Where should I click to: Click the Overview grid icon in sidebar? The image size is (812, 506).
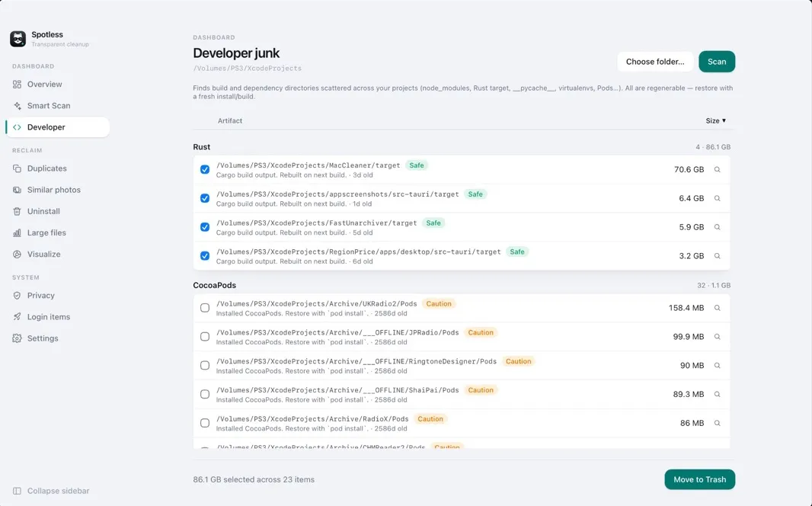point(17,85)
